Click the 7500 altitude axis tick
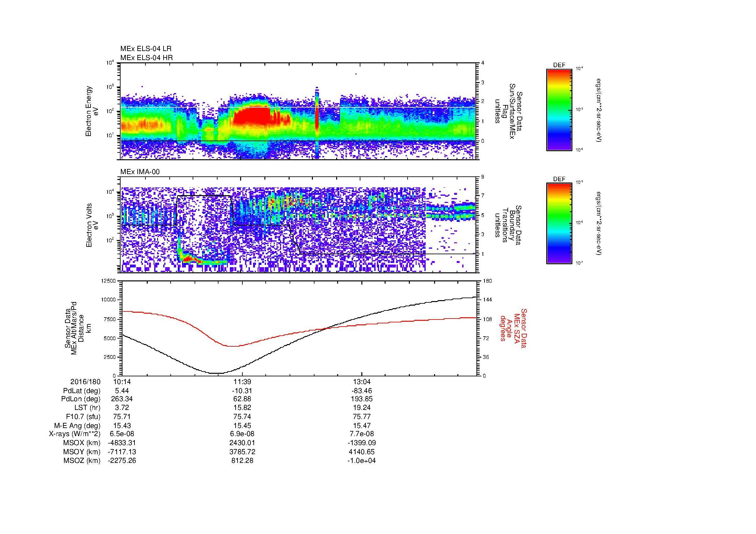 point(110,319)
